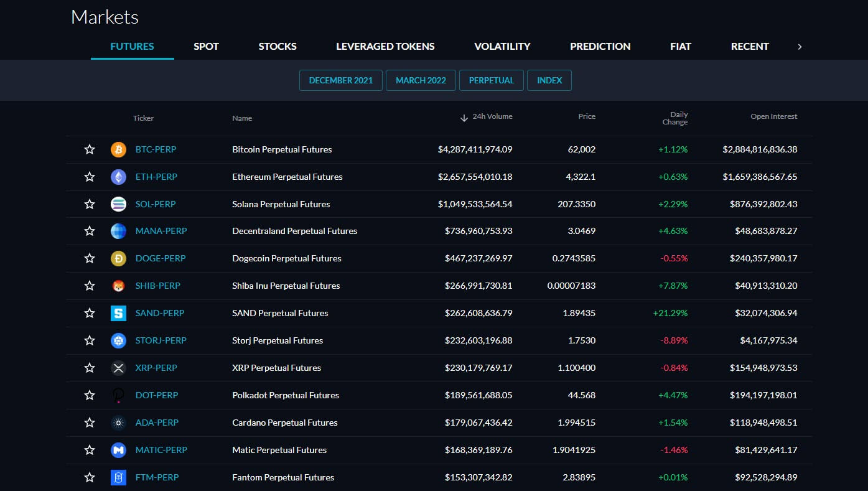Toggle favorite star for DOGE-PERP
Viewport: 868px width, 491px height.
coord(90,258)
